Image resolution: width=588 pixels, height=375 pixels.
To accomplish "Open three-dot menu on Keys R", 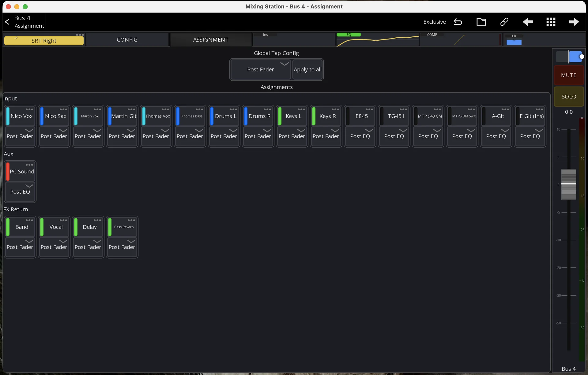I will click(335, 109).
